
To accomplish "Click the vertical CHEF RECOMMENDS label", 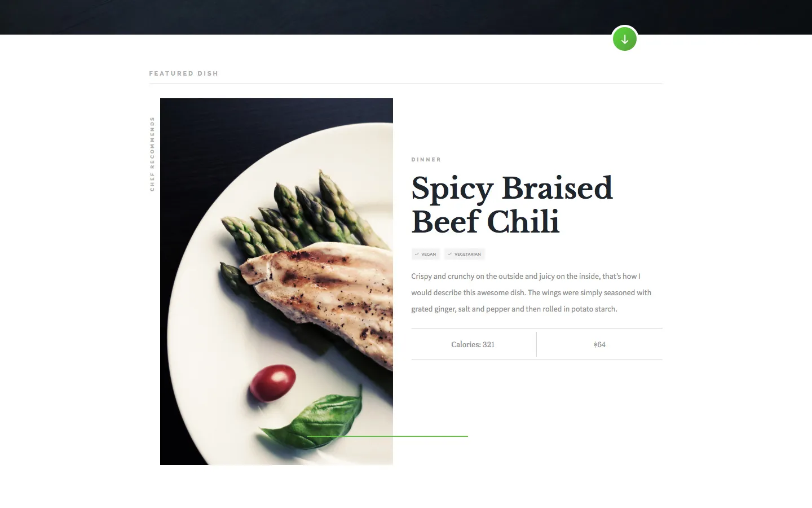I will pyautogui.click(x=152, y=154).
